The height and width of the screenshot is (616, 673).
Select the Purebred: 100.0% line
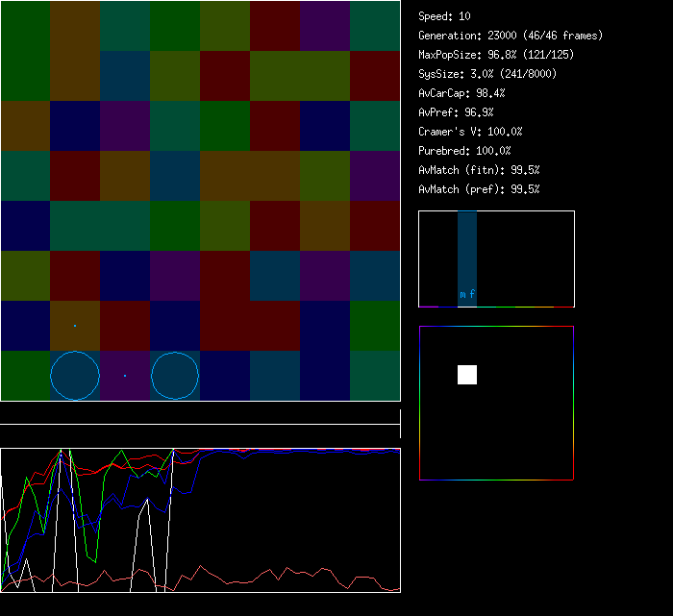464,151
